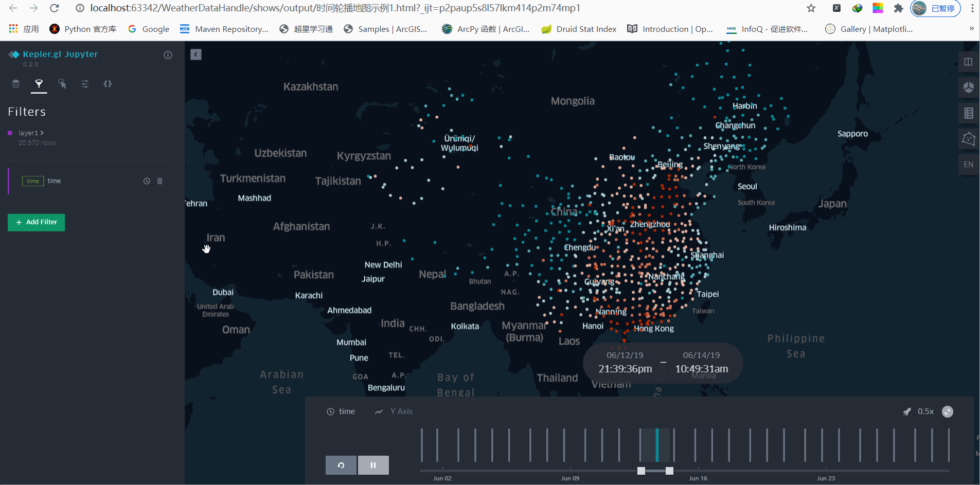Switch to the Interactions panel
The width and height of the screenshot is (980, 485).
(62, 84)
